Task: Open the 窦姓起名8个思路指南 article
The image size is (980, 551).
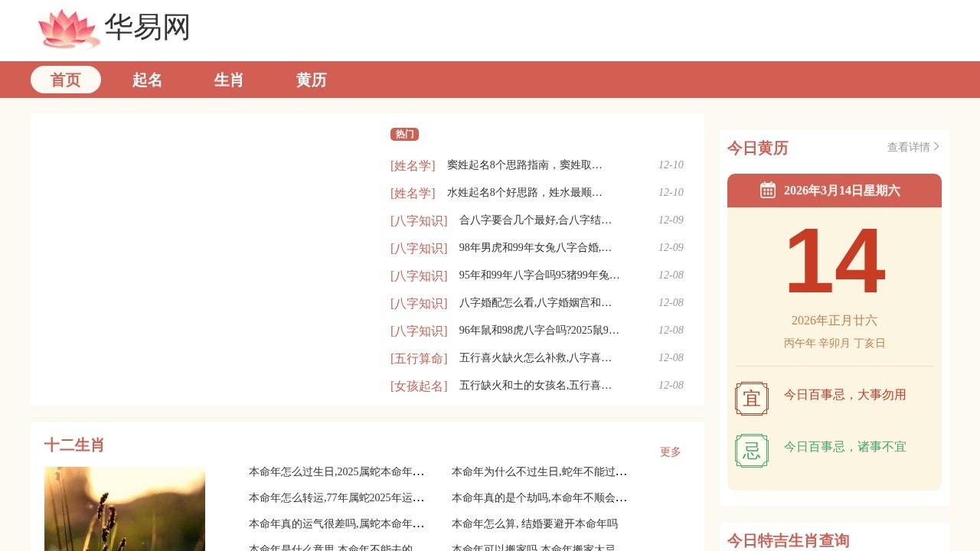Action: 524,165
